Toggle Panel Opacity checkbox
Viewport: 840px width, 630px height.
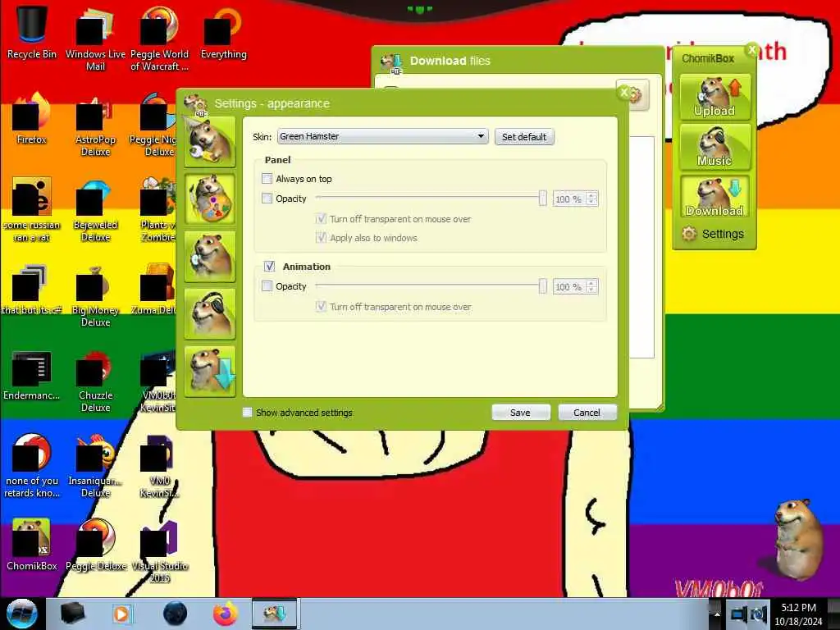coord(267,199)
